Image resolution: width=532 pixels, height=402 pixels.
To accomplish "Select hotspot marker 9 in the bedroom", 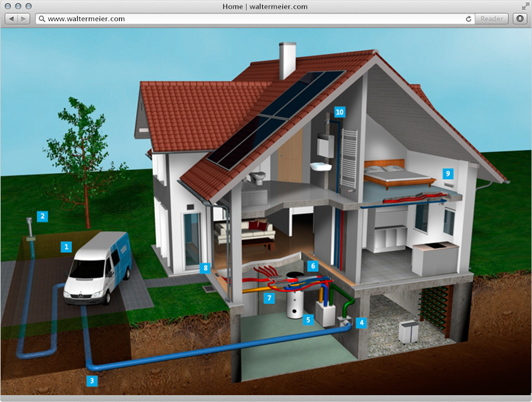I will [448, 174].
